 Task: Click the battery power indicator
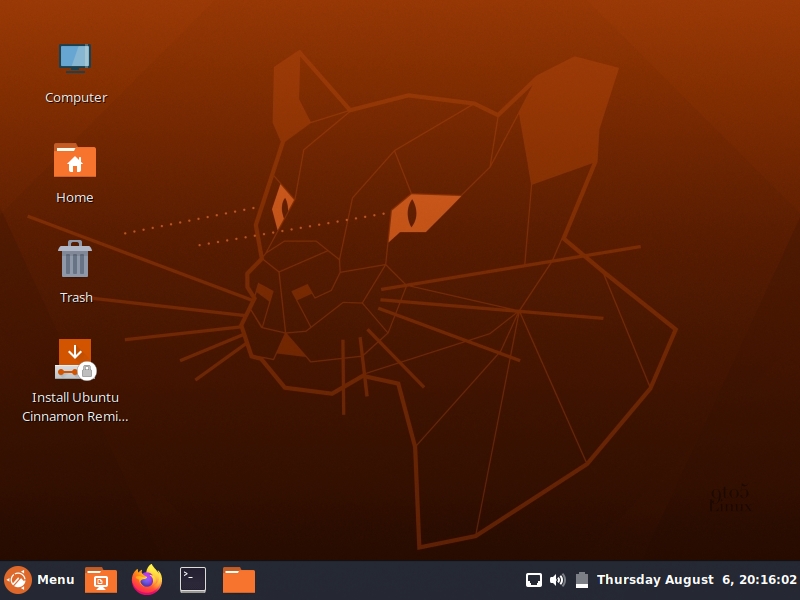pos(582,580)
